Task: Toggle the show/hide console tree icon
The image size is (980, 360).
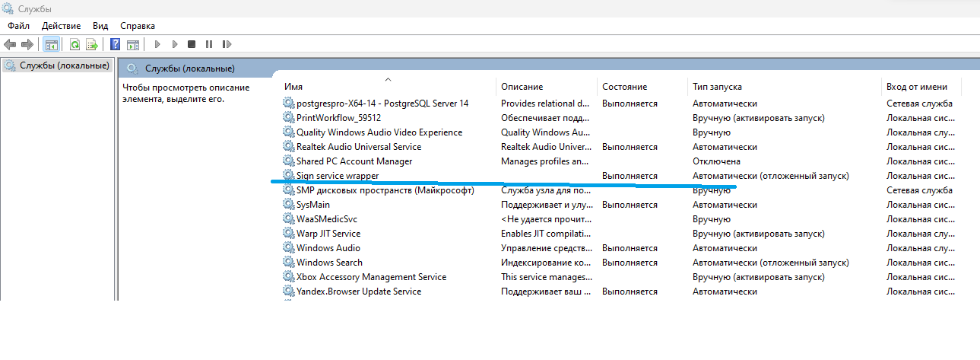Action: point(51,45)
